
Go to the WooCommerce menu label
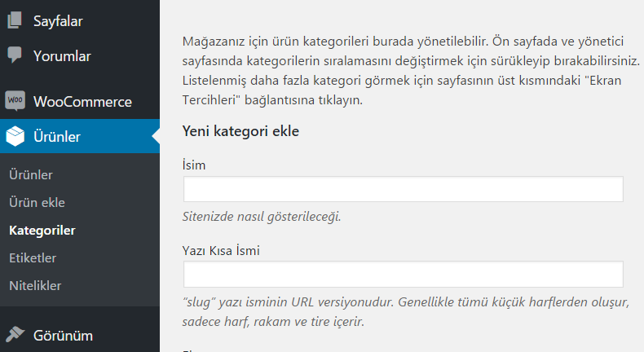(x=82, y=102)
